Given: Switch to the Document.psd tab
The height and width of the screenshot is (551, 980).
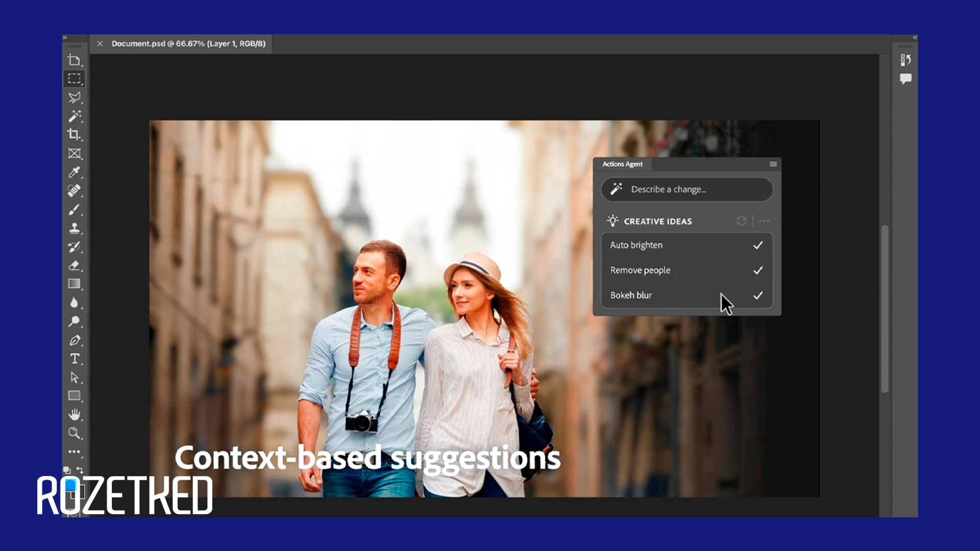Looking at the screenshot, I should [x=188, y=44].
